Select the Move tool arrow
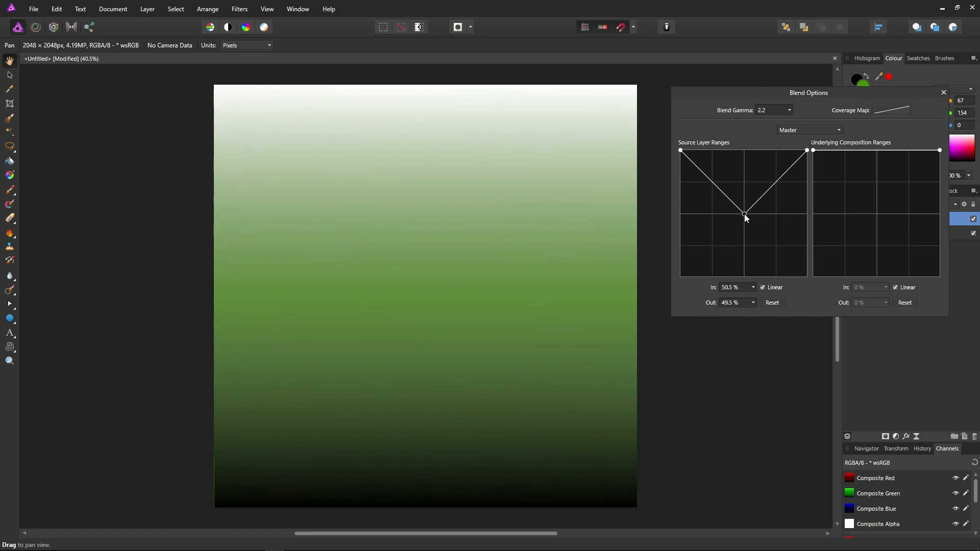 point(10,75)
